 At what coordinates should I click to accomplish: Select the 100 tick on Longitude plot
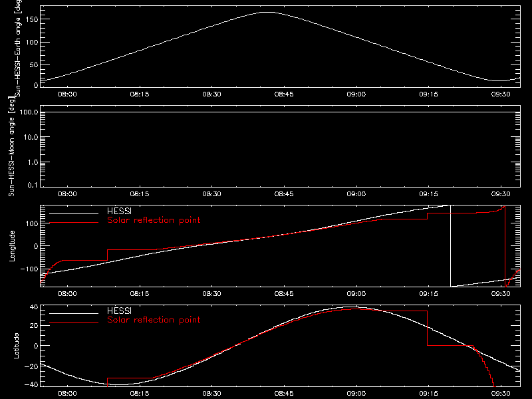pyautogui.click(x=32, y=223)
